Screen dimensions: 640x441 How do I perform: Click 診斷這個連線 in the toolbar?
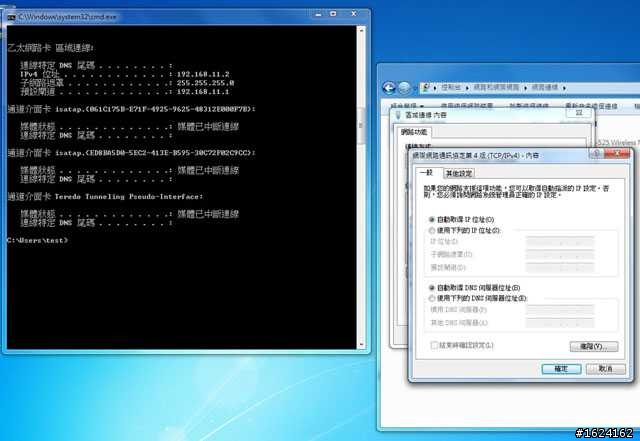coord(529,106)
